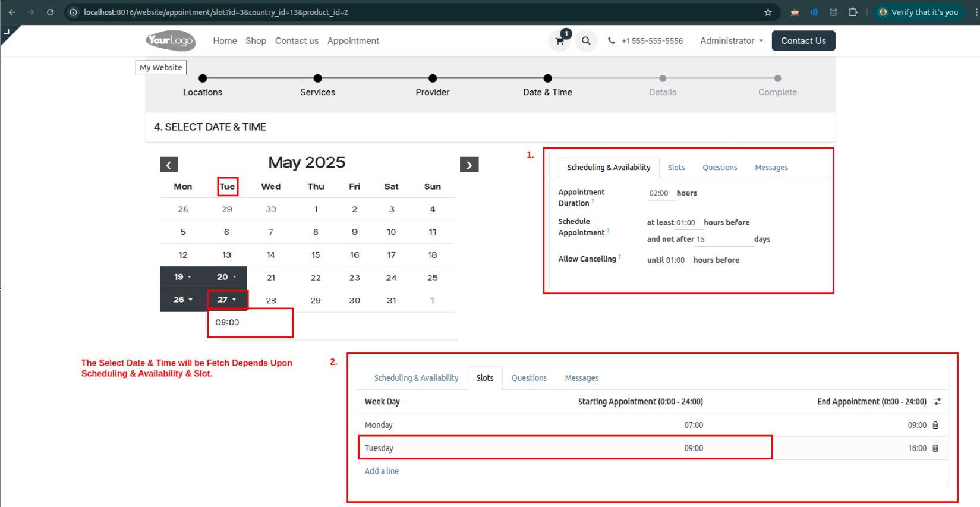Reload the browser page
980x507 pixels.
(x=51, y=12)
